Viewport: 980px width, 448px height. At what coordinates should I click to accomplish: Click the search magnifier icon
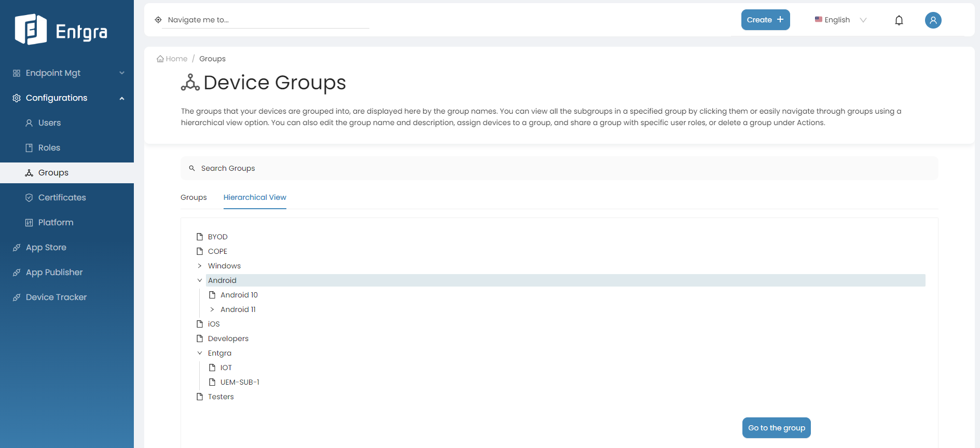(192, 168)
